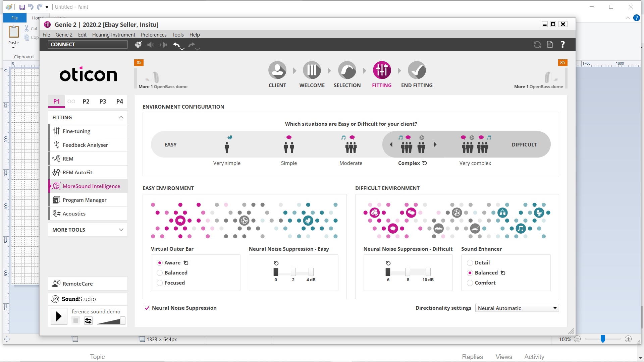Select the Balanced Sound Enhancer option
This screenshot has height=362, width=644.
(x=470, y=273)
